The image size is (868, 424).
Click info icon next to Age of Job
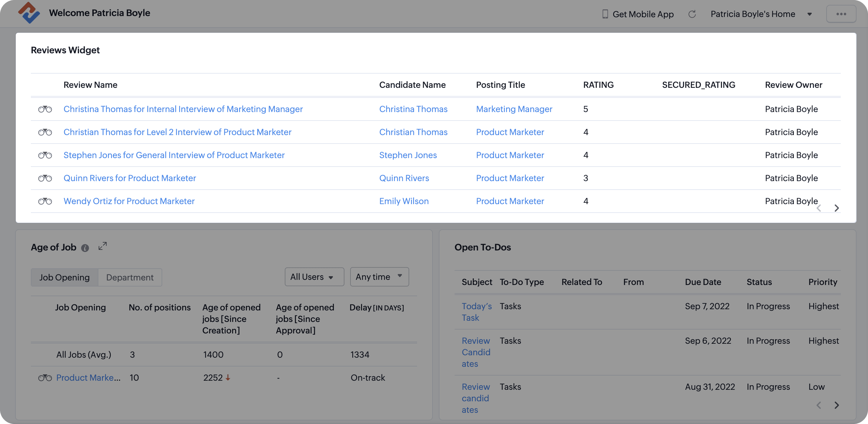(x=85, y=248)
